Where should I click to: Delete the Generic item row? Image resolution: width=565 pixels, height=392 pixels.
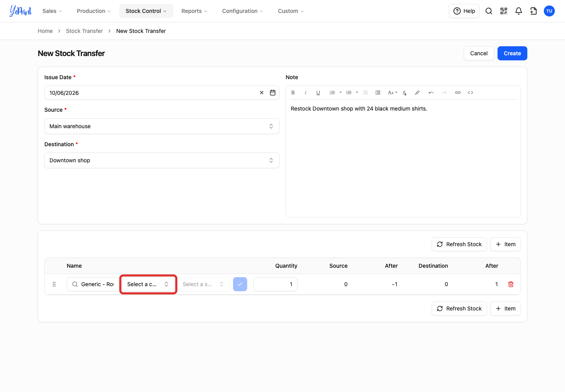point(511,284)
